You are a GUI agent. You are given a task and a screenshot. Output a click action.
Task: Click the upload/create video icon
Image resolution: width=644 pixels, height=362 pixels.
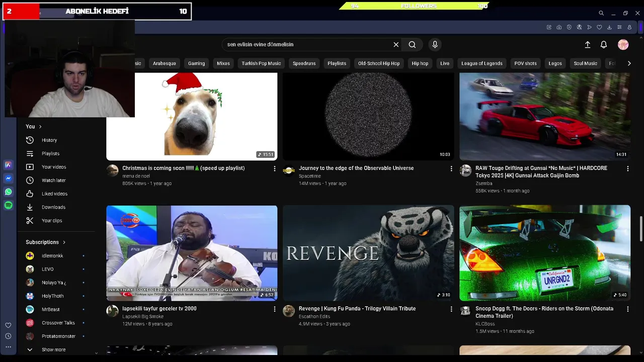(x=587, y=45)
